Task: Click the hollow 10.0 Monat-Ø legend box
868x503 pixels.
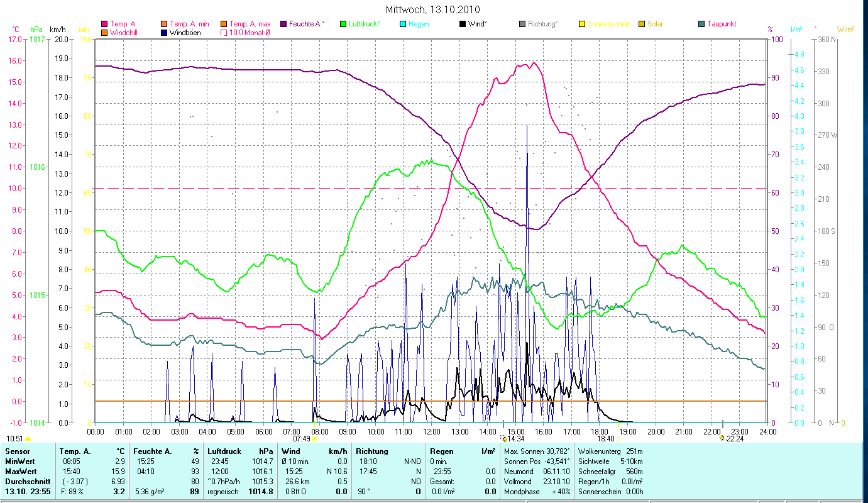Action: (x=224, y=33)
